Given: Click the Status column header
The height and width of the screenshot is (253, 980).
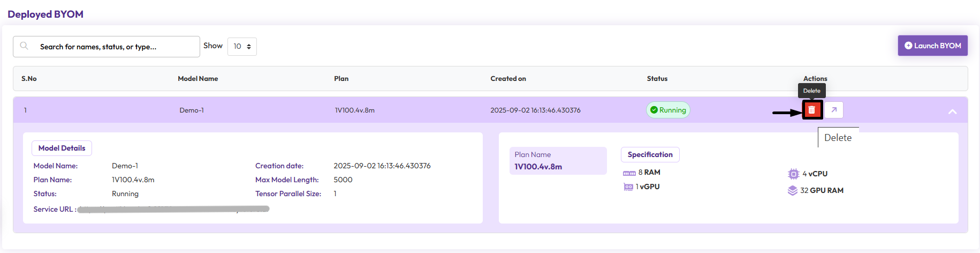Looking at the screenshot, I should (657, 79).
